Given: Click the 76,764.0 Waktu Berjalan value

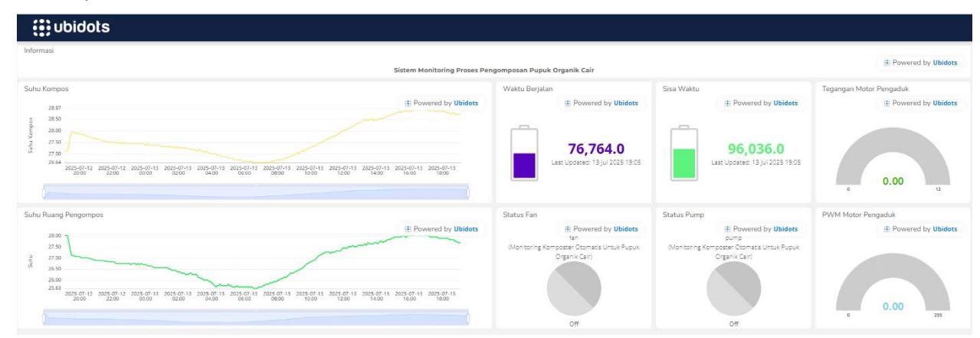Looking at the screenshot, I should 596,149.
